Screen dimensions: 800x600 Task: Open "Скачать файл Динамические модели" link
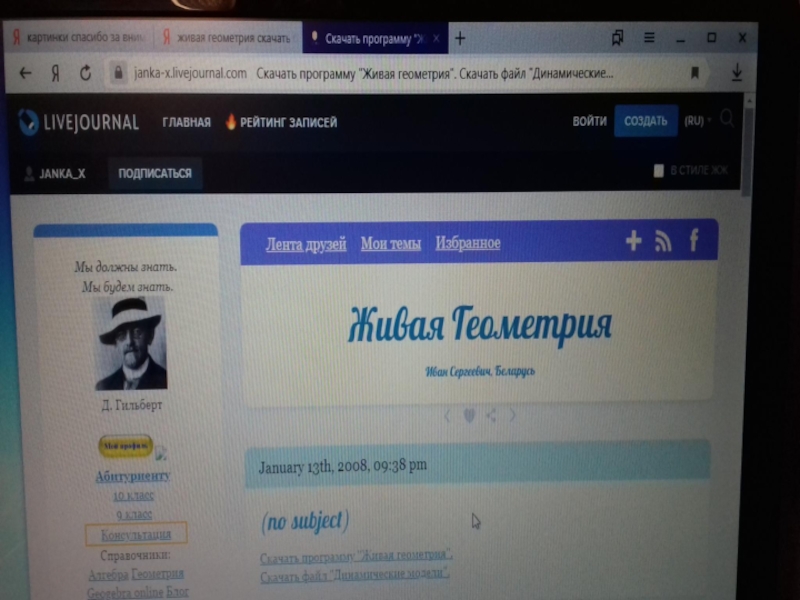(x=355, y=575)
